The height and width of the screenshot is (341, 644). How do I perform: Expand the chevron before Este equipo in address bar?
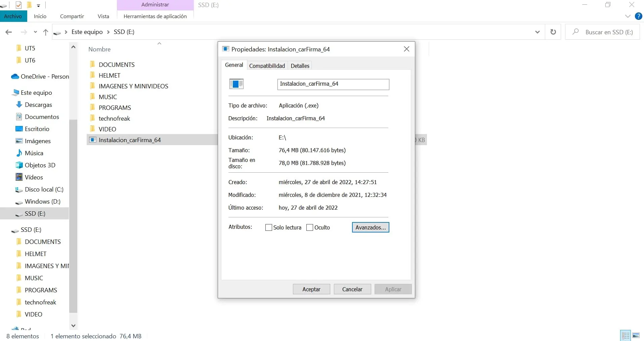click(66, 32)
